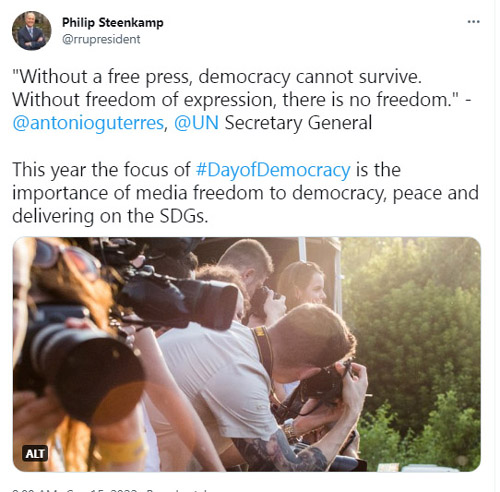Enlarge the photographers image attachment

247,354
